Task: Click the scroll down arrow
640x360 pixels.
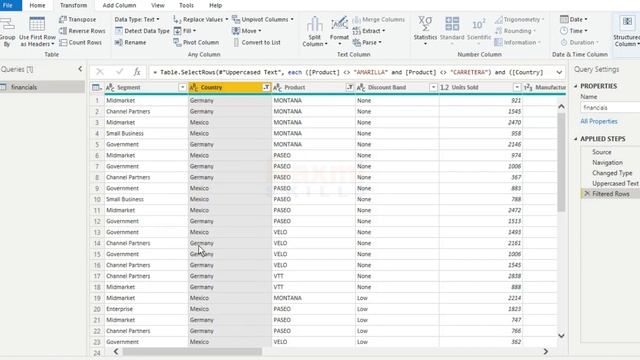Action: tap(561, 336)
